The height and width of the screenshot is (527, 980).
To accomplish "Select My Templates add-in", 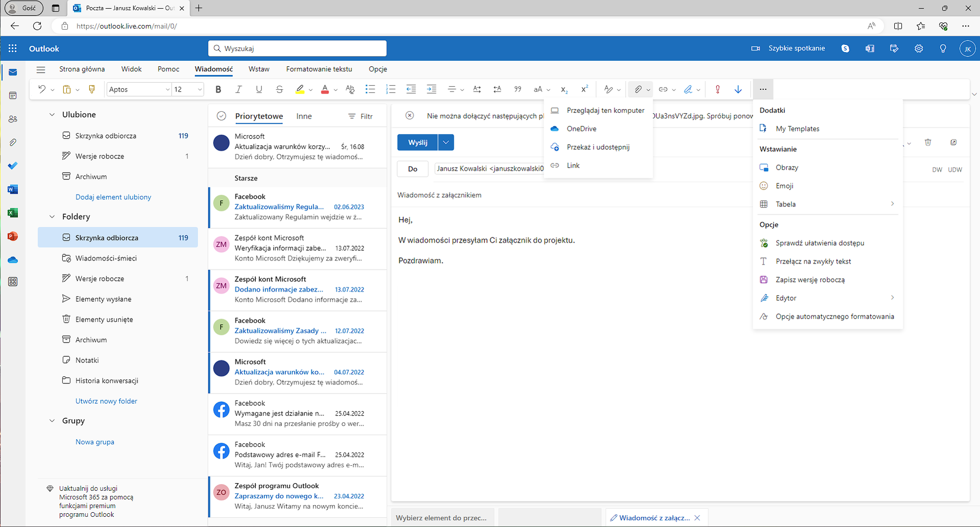I will 828,129.
